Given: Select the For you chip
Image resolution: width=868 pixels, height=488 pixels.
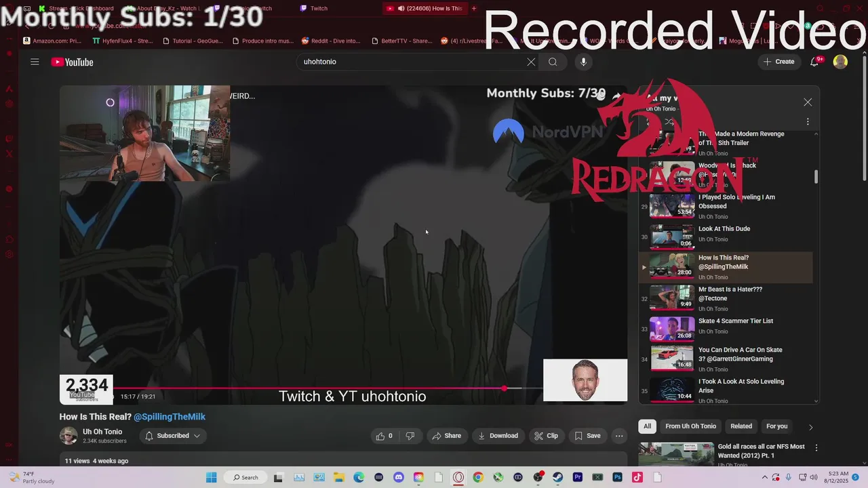Looking at the screenshot, I should (x=776, y=426).
